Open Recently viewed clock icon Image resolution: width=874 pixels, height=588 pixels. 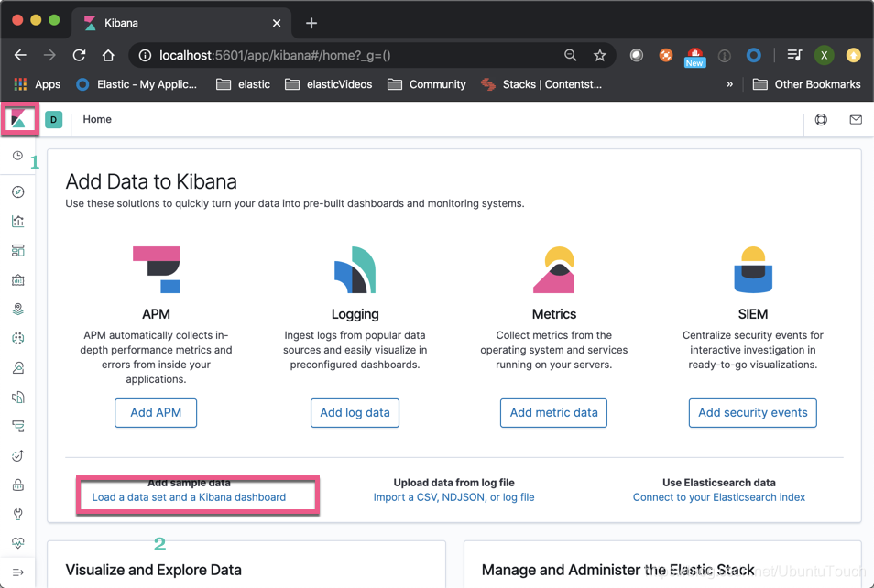coord(17,156)
